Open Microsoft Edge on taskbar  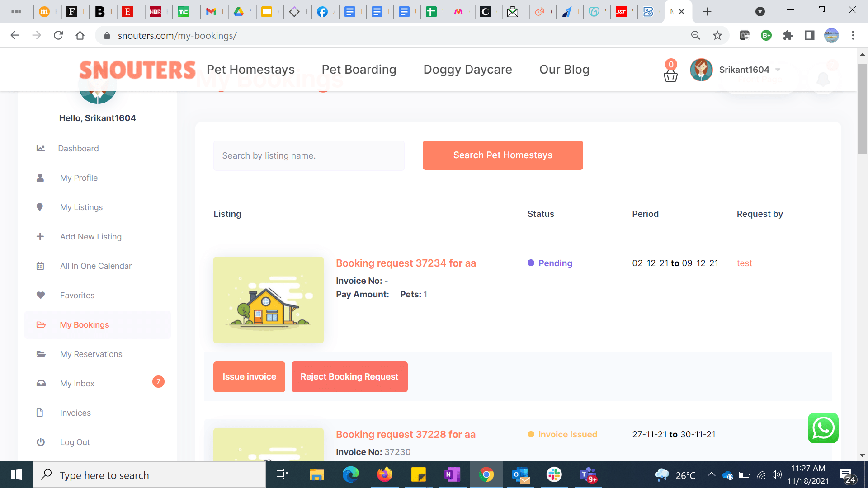point(350,475)
